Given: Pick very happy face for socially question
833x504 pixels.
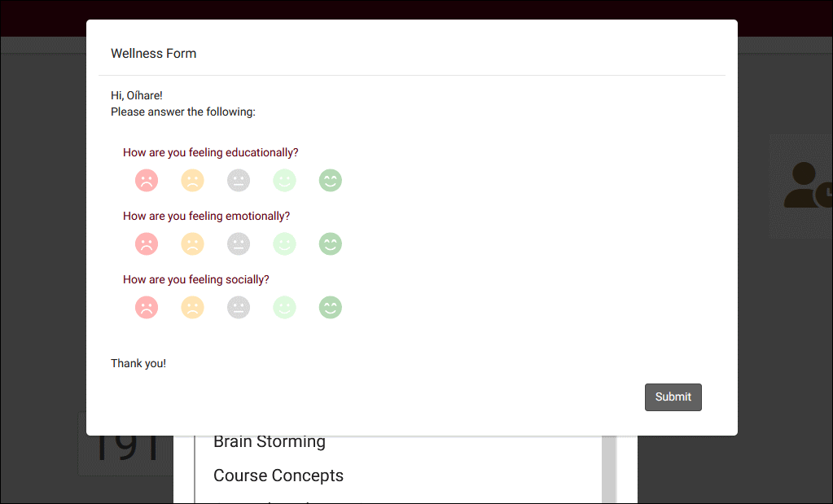Looking at the screenshot, I should (x=330, y=308).
